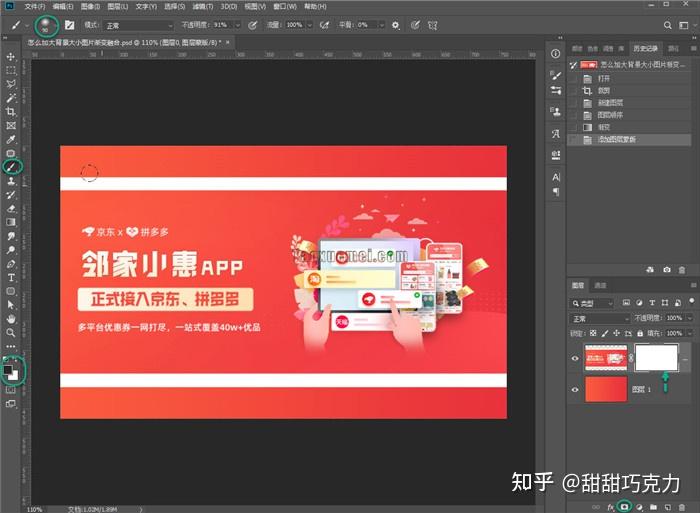
Task: Select the Crop tool in toolbox
Action: tap(11, 112)
